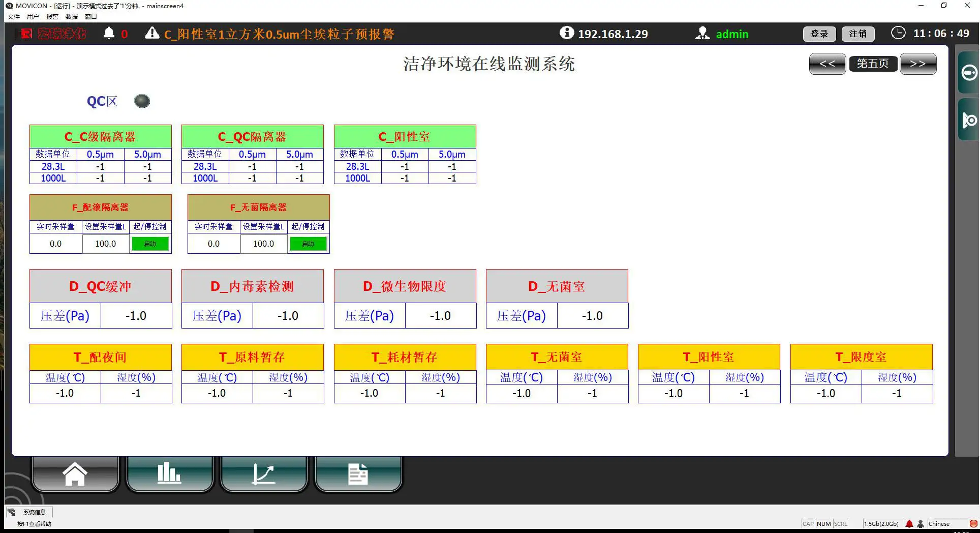Click the camera icon on right sidebar

pyautogui.click(x=969, y=121)
